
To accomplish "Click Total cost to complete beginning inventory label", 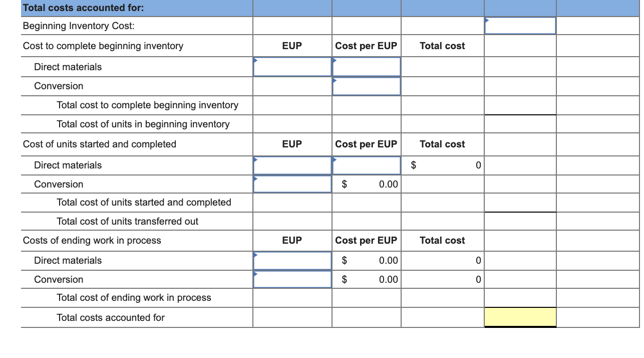I will click(148, 105).
